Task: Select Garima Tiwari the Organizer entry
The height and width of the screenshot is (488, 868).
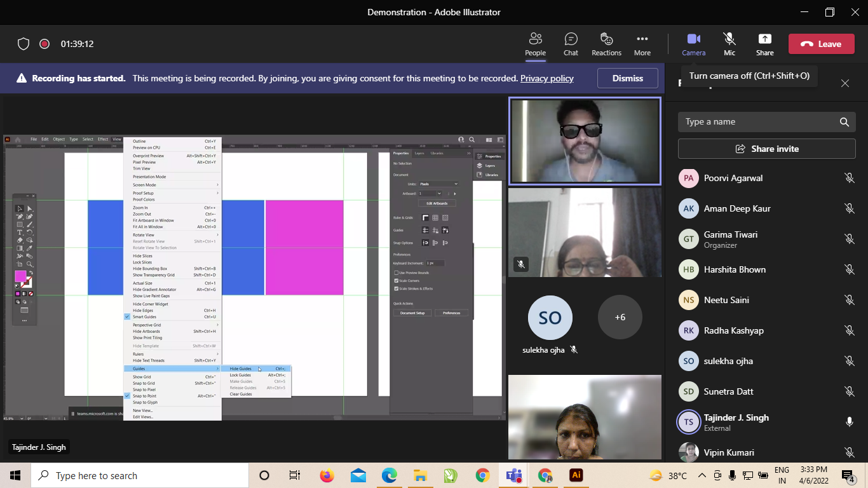Action: click(x=730, y=239)
